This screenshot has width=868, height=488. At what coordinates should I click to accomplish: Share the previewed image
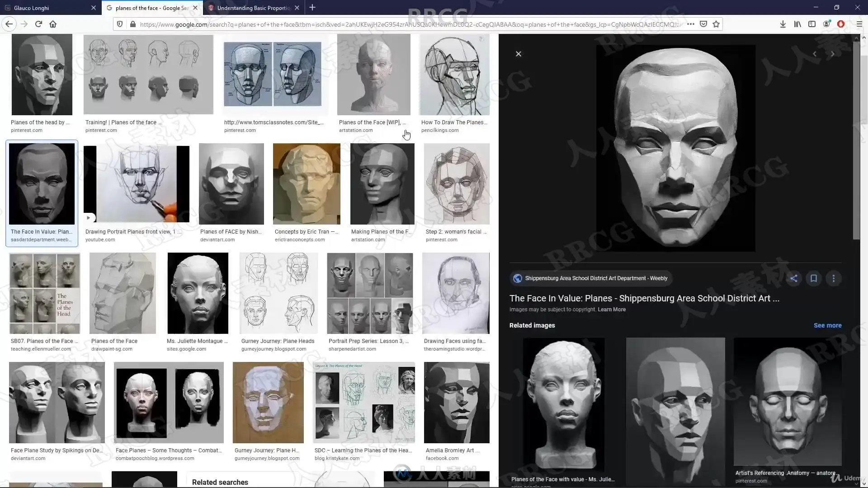(794, 278)
